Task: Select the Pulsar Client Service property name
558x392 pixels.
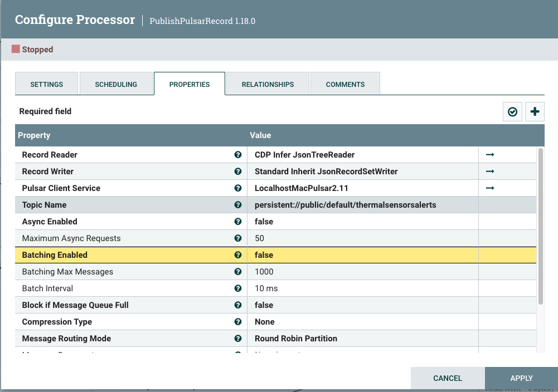Action: coord(61,188)
